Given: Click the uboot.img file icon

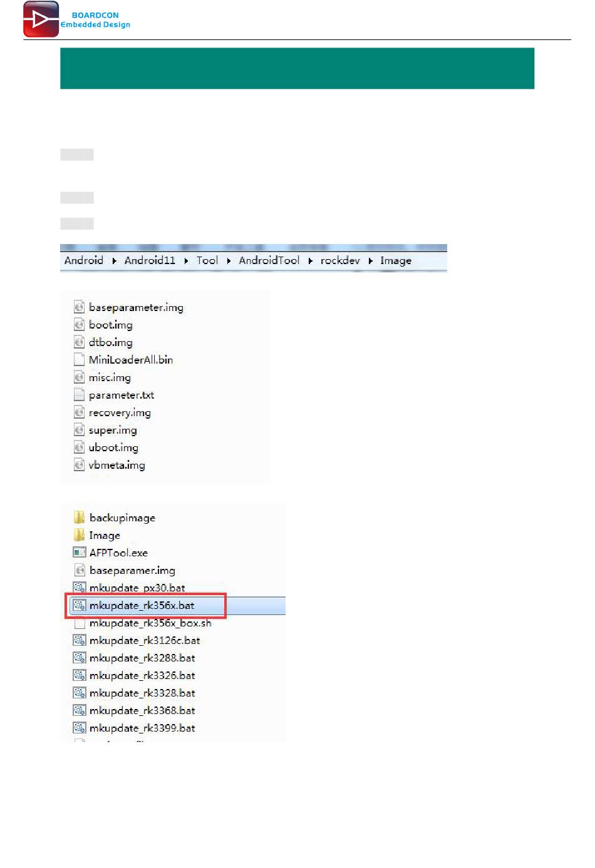Looking at the screenshot, I should 79,447.
